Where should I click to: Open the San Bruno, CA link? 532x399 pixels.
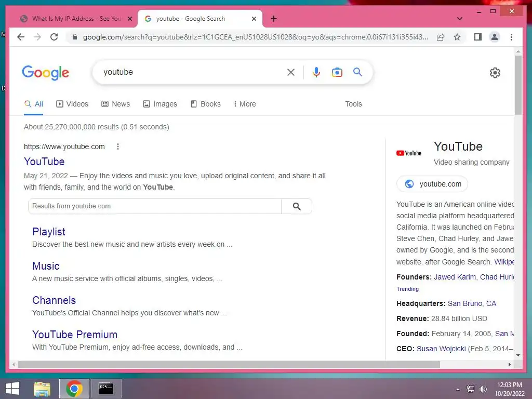pyautogui.click(x=472, y=303)
